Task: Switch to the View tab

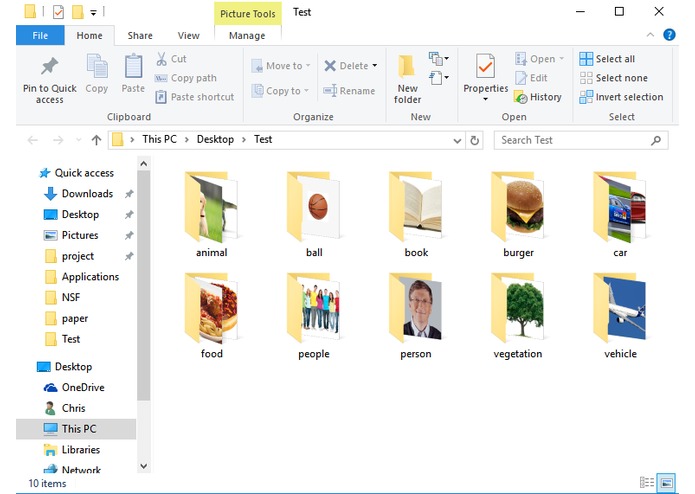Action: pos(188,35)
